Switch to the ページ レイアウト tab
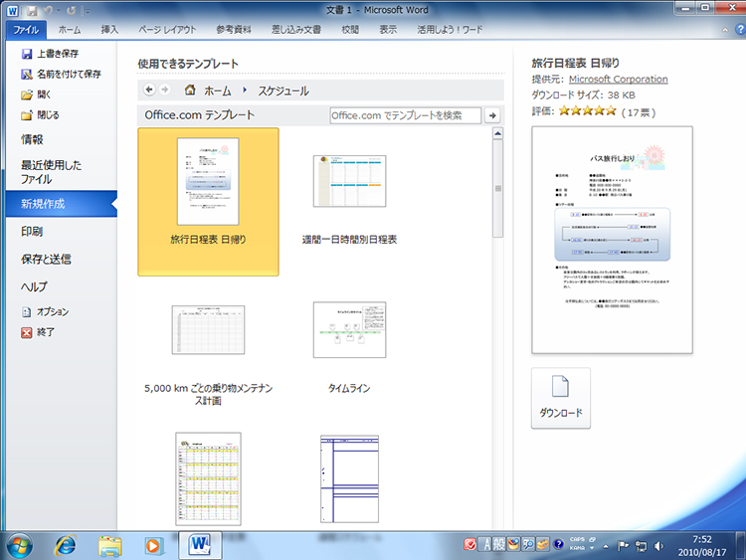The height and width of the screenshot is (560, 746). [x=167, y=30]
